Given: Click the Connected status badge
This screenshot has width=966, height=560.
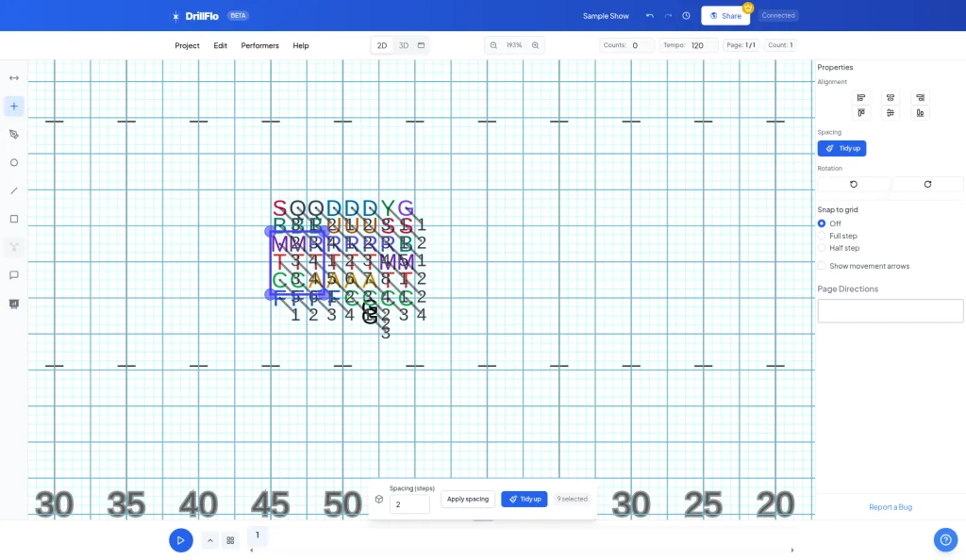Looking at the screenshot, I should click(x=778, y=15).
